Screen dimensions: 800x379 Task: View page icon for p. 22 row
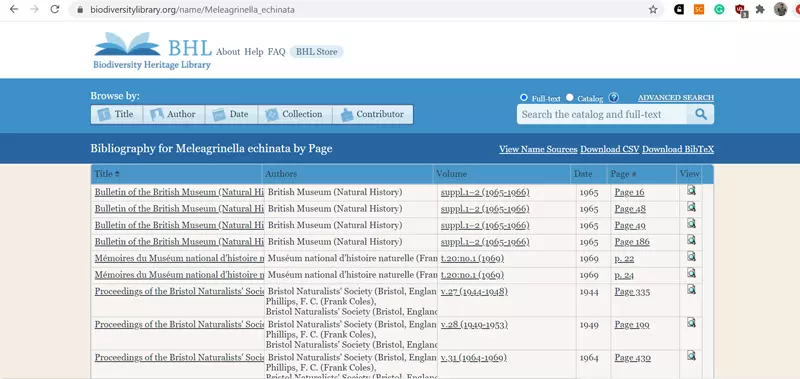point(691,257)
